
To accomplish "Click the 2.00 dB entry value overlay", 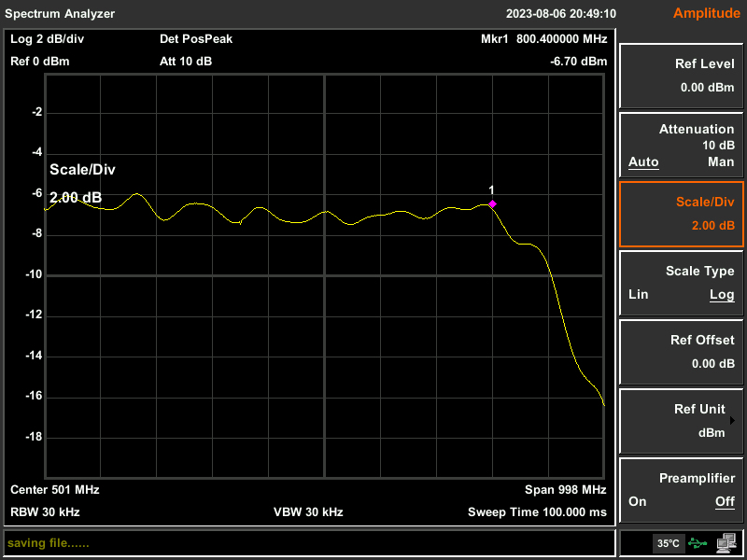I will [76, 198].
